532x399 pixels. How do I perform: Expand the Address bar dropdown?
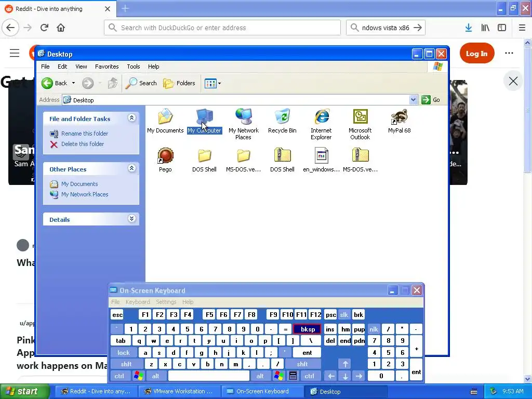[x=413, y=100]
